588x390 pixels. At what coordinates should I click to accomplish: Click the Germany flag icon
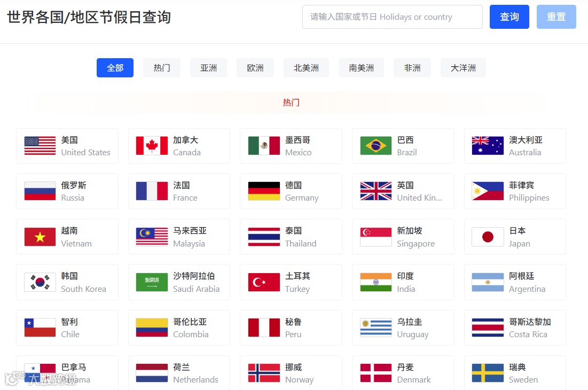[264, 191]
